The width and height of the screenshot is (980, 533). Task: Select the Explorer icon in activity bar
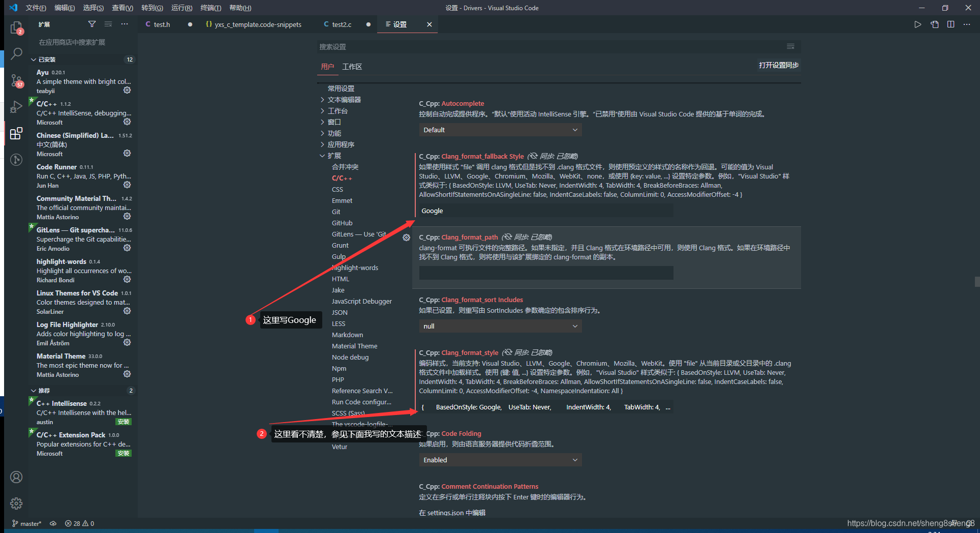[x=16, y=27]
